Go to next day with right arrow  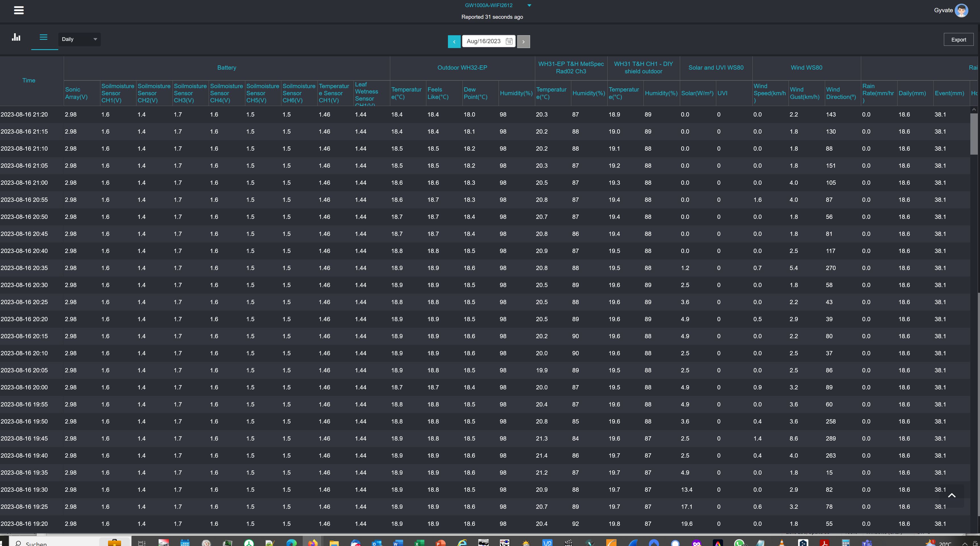coord(523,41)
